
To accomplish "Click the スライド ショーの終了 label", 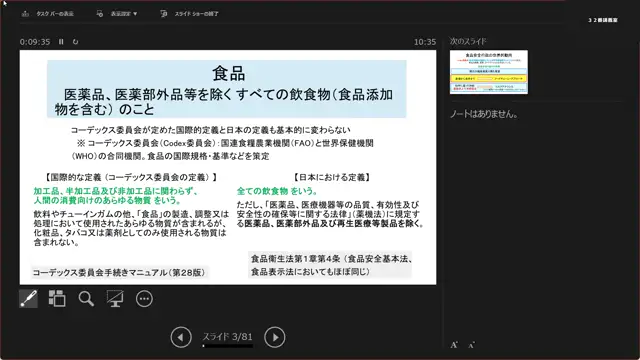I will 197,13.
